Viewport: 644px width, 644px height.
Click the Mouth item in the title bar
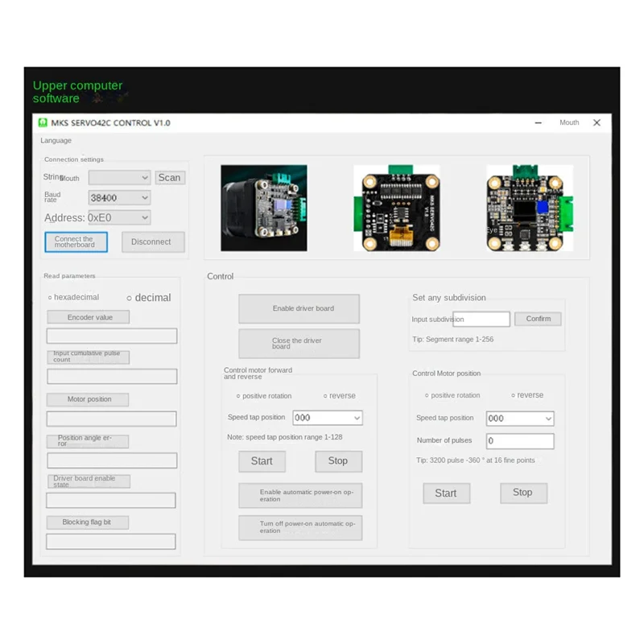569,122
